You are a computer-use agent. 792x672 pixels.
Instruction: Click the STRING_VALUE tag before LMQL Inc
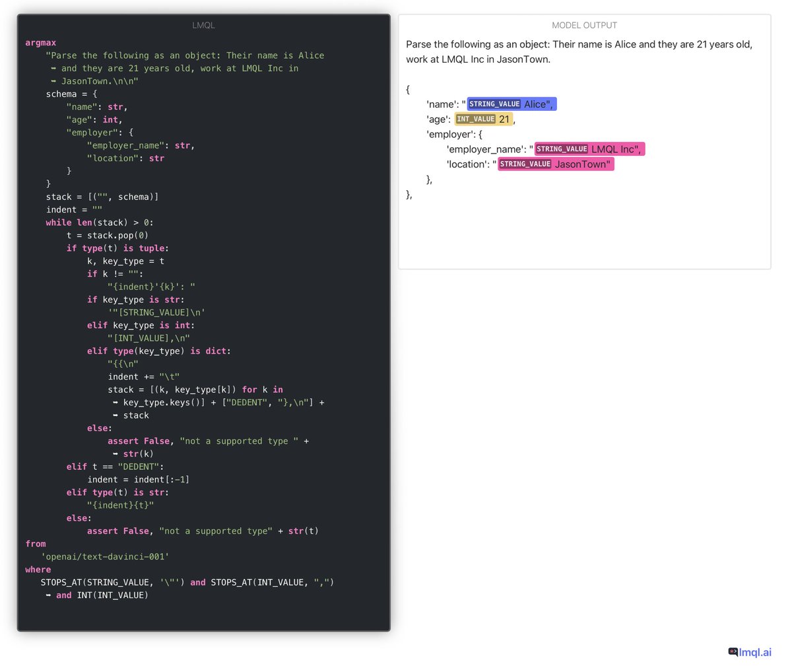point(562,149)
